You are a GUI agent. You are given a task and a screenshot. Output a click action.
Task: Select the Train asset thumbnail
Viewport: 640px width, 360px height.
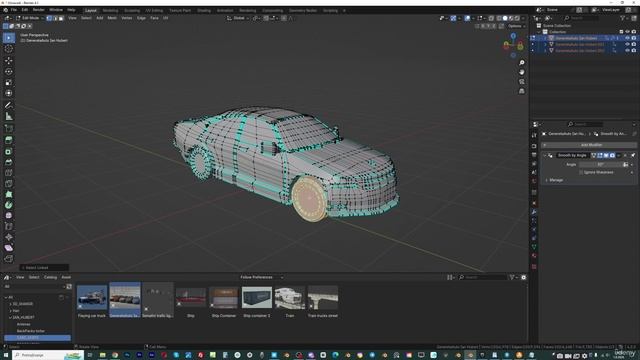(x=290, y=300)
